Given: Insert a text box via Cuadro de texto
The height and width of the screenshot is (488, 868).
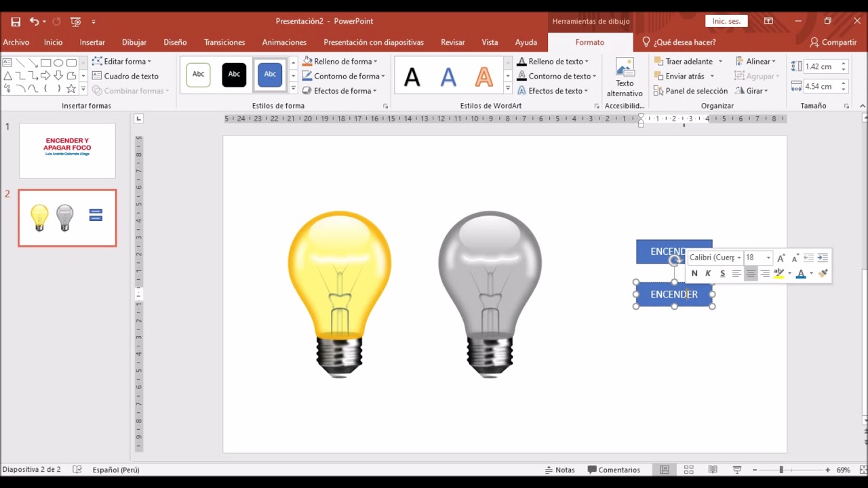Looking at the screenshot, I should pos(125,76).
